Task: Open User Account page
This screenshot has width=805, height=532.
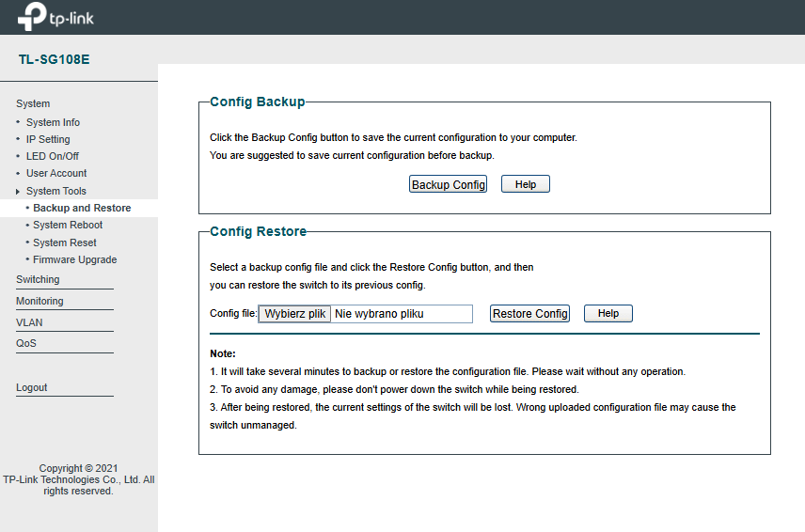Action: point(56,173)
